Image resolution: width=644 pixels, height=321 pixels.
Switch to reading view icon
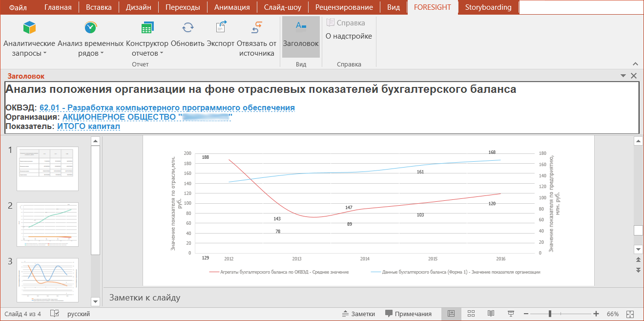coord(491,314)
